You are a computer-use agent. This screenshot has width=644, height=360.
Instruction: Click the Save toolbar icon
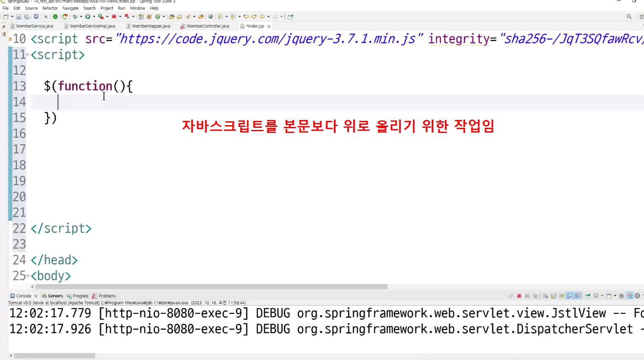(19, 16)
